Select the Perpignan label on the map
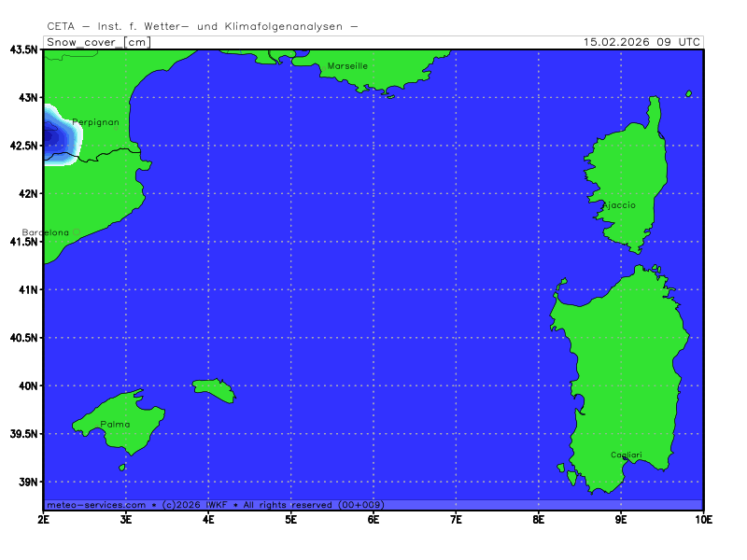 click(x=95, y=122)
